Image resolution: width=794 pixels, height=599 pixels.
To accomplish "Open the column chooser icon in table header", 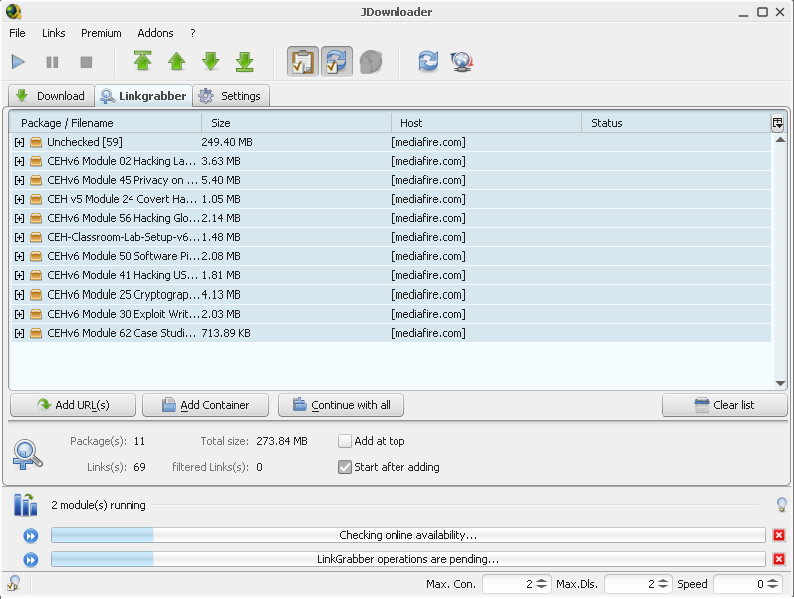I will [x=778, y=123].
